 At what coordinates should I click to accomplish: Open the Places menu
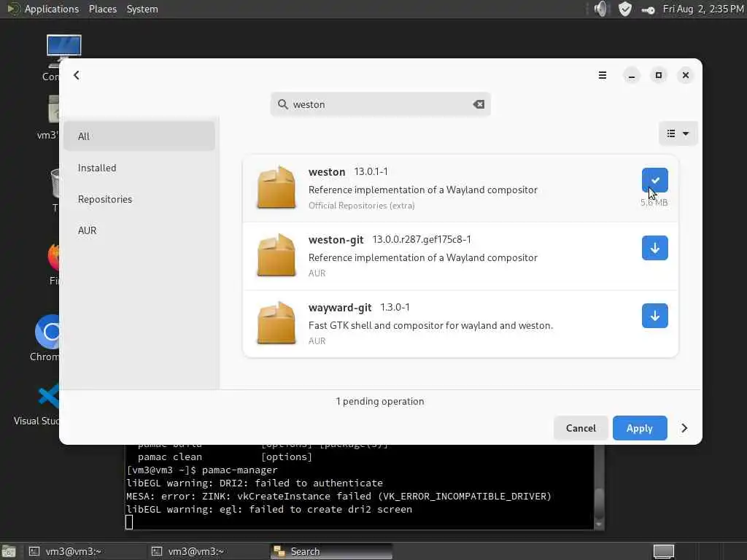[x=102, y=9]
